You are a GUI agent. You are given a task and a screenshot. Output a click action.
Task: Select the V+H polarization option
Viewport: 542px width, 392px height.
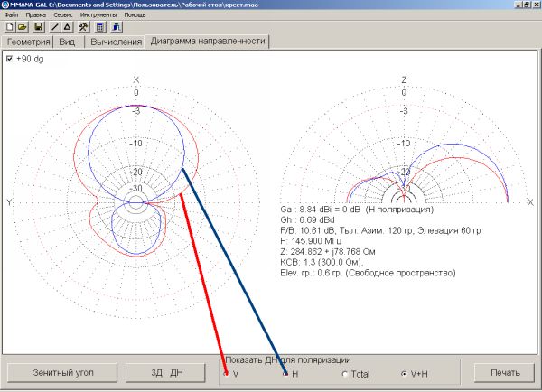(x=404, y=373)
